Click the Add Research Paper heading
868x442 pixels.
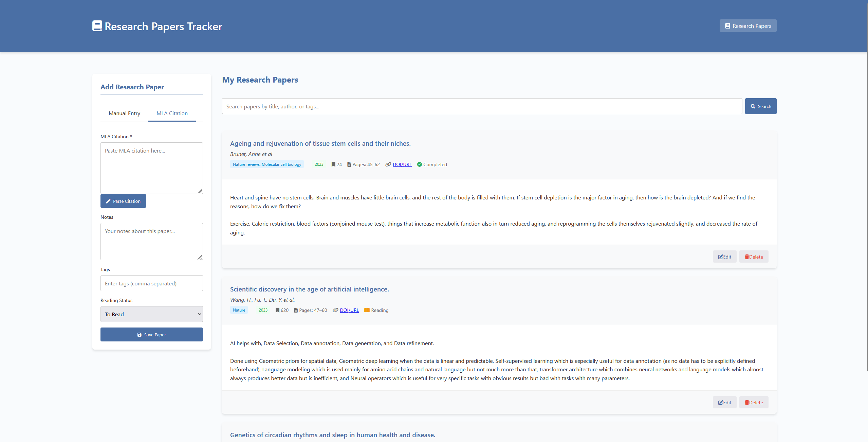pos(132,87)
